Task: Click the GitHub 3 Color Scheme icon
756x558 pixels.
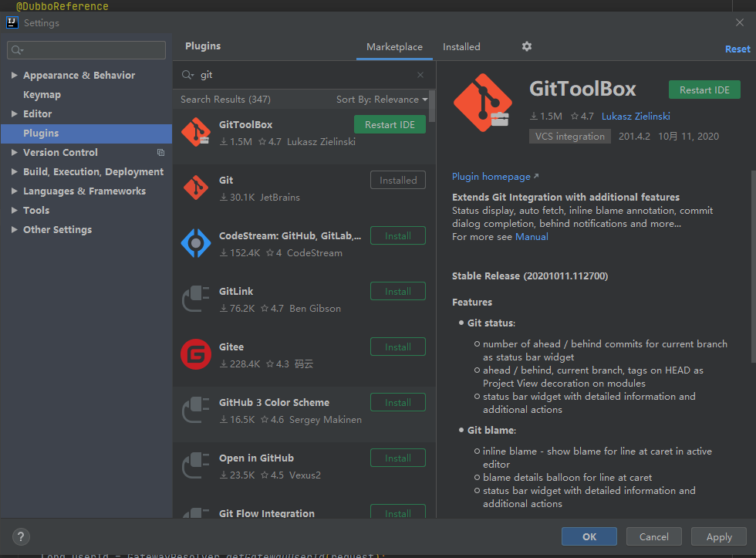Action: point(196,410)
